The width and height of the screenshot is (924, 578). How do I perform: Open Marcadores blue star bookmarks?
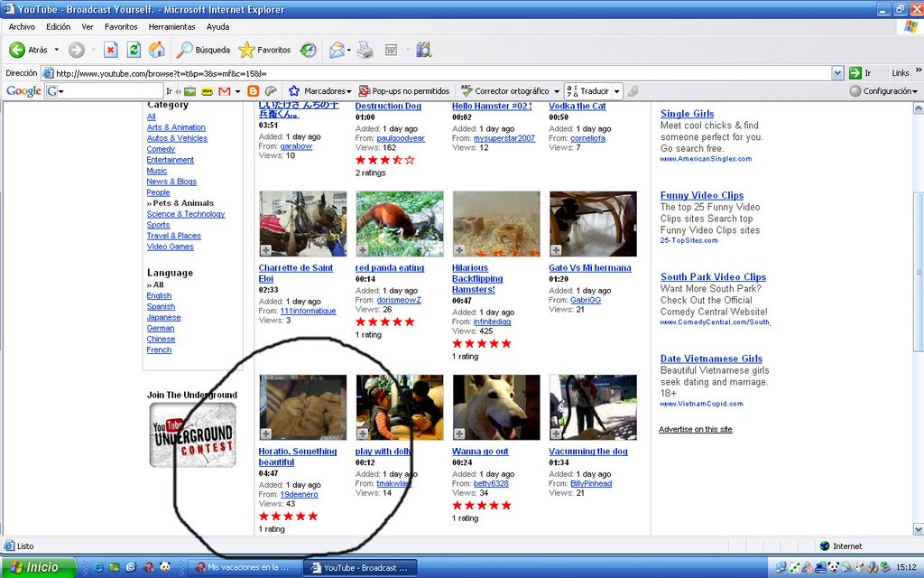pos(319,91)
